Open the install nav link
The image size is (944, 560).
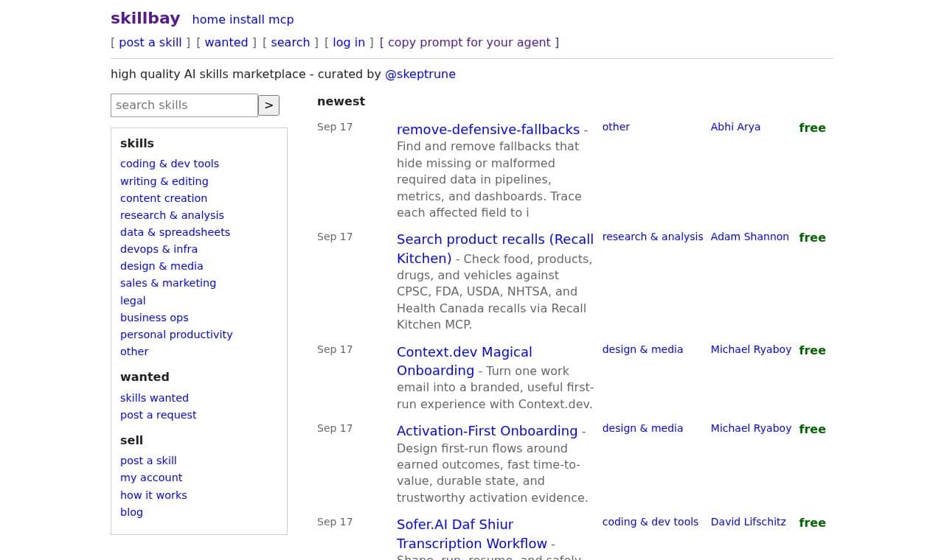[247, 20]
